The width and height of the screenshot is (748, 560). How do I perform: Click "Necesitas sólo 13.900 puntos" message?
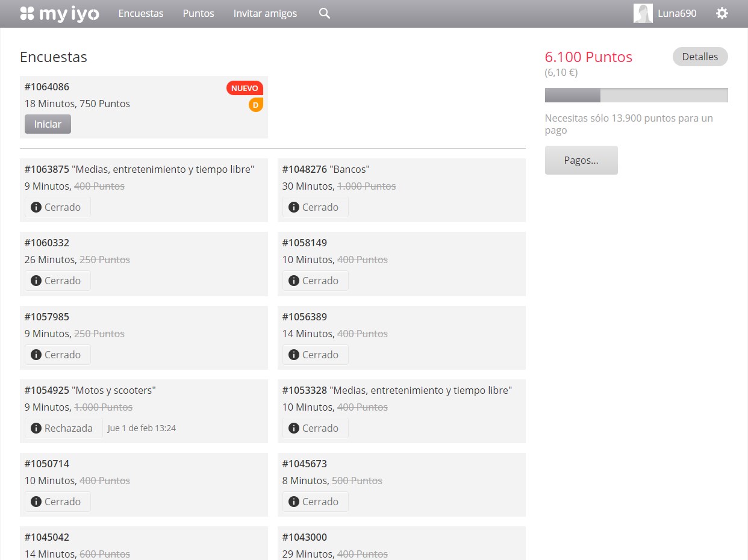629,124
